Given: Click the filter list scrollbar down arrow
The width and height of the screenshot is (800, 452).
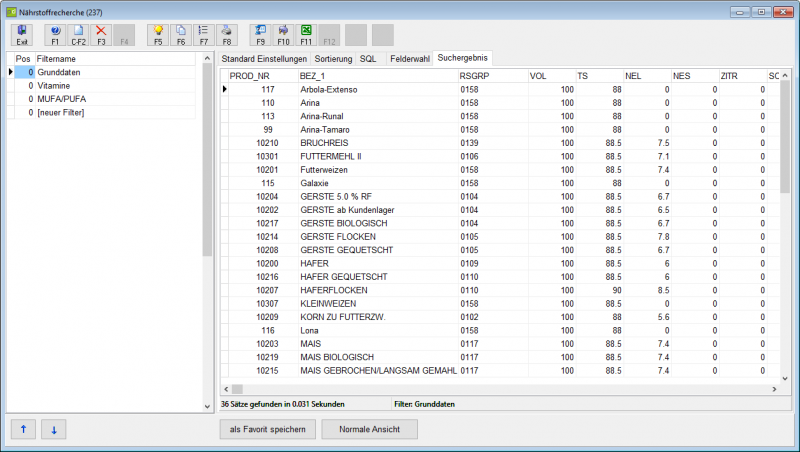Looking at the screenshot, I should [207, 407].
